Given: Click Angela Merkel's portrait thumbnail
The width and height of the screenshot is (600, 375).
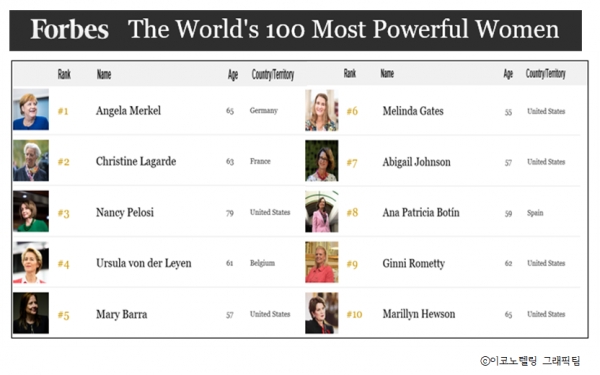Looking at the screenshot, I should tap(31, 110).
